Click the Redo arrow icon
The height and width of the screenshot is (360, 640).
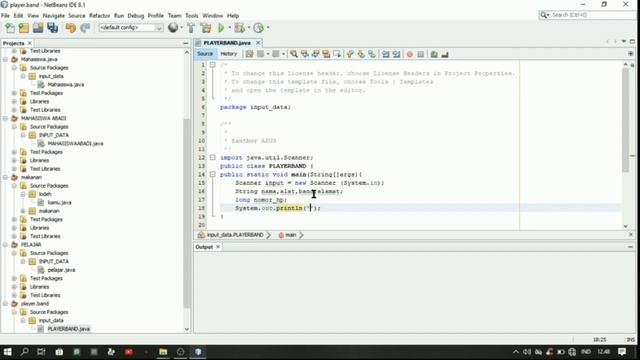pos(85,28)
